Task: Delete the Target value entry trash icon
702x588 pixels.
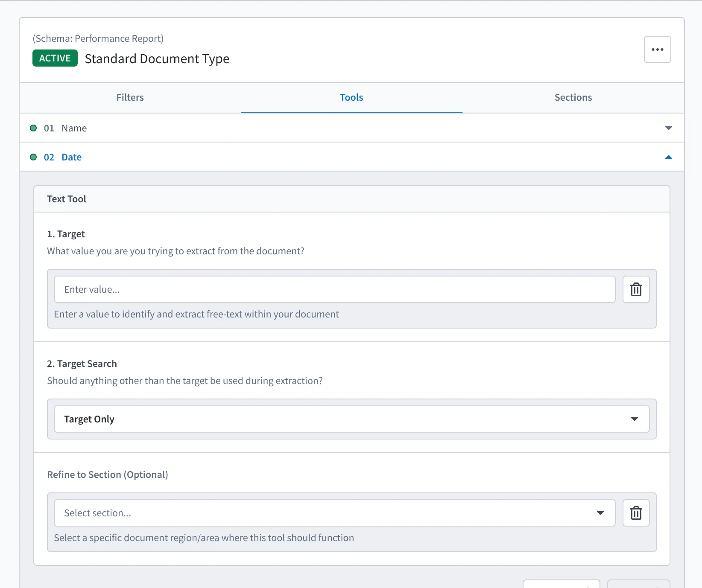Action: [x=636, y=289]
